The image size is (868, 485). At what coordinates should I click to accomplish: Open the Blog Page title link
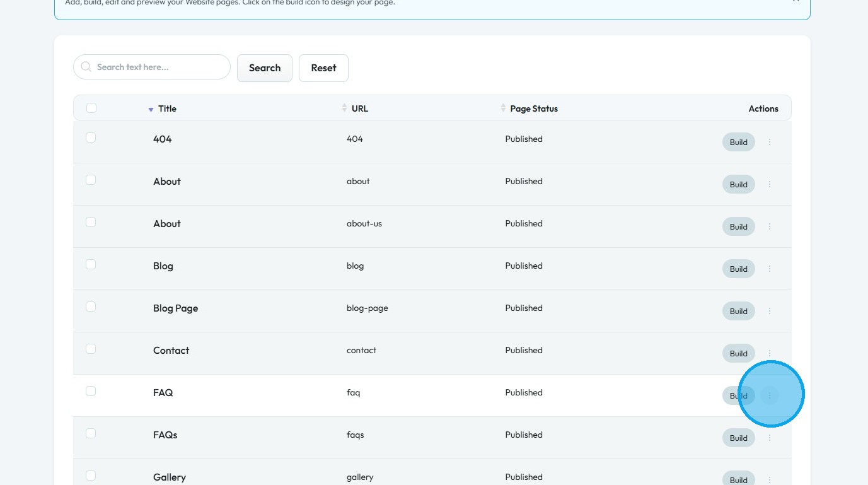175,308
